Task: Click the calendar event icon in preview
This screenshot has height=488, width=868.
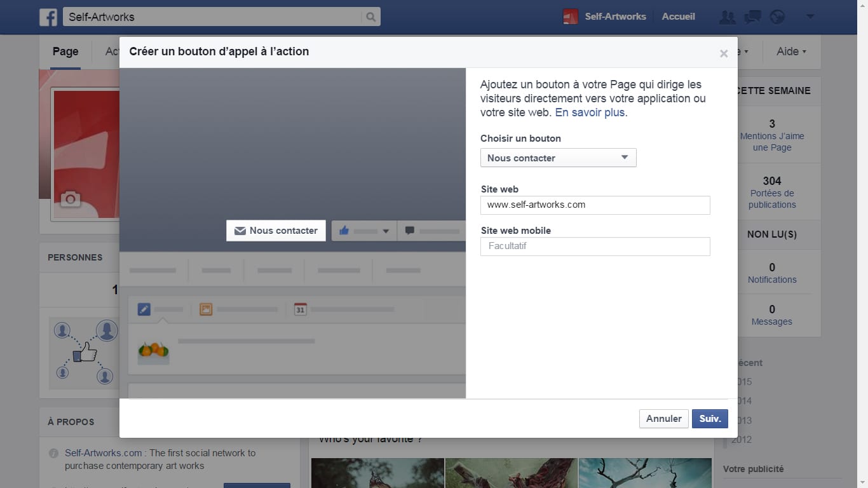Action: click(301, 309)
